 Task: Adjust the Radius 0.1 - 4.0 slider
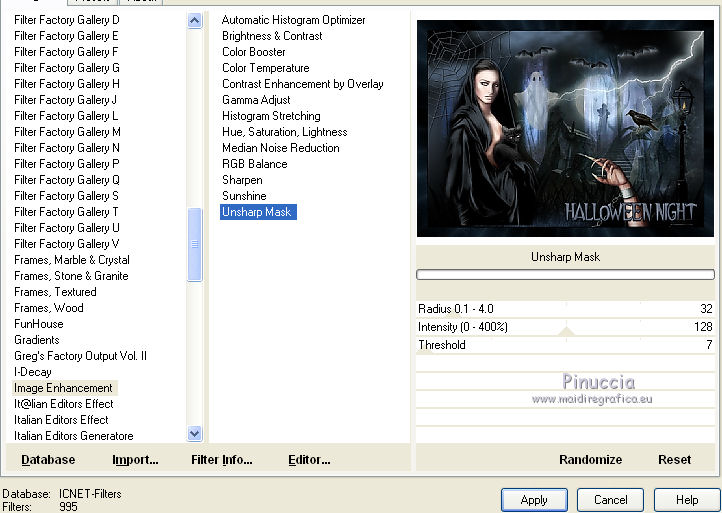565,309
